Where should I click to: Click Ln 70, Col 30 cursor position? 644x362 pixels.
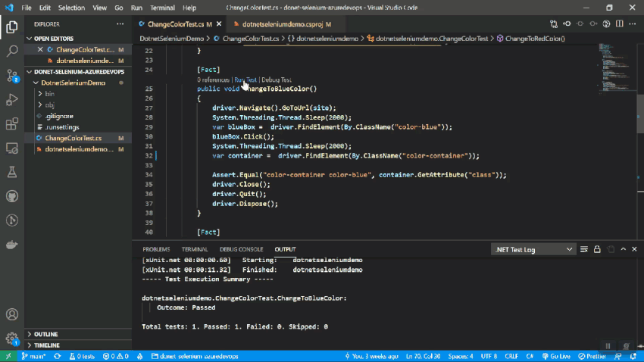point(423,356)
